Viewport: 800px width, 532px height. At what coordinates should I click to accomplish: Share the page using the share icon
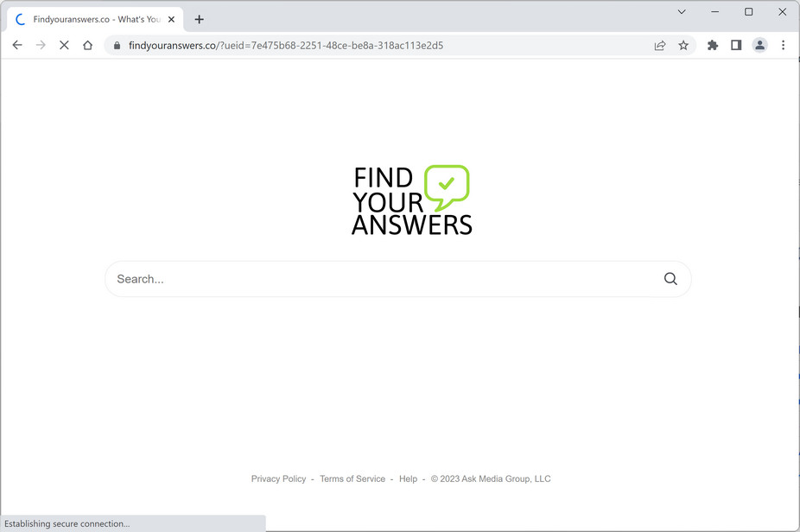pyautogui.click(x=660, y=45)
